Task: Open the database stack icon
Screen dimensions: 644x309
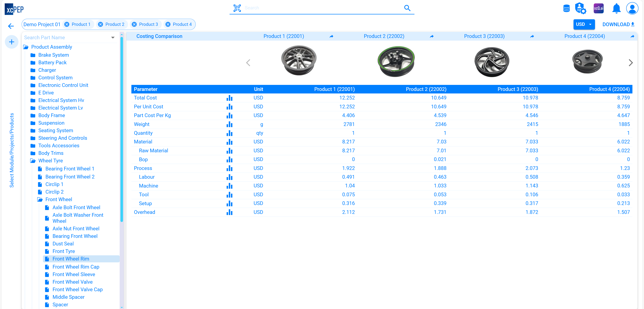Action: [x=566, y=9]
